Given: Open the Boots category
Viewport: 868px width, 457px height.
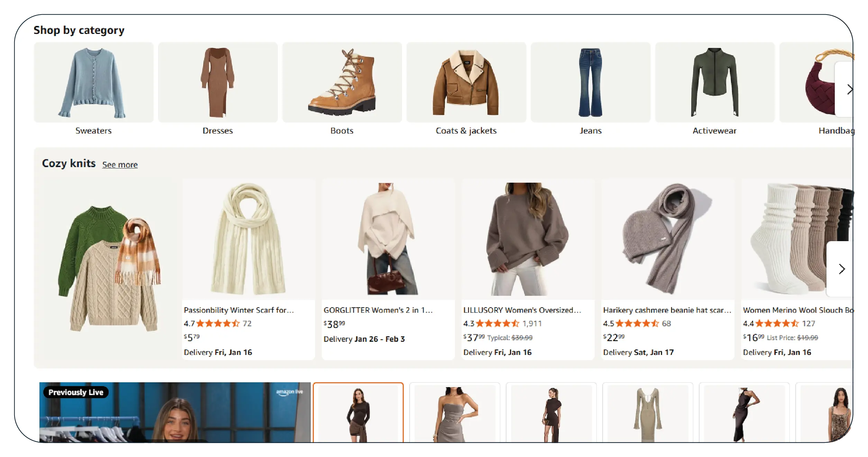Looking at the screenshot, I should tap(342, 82).
